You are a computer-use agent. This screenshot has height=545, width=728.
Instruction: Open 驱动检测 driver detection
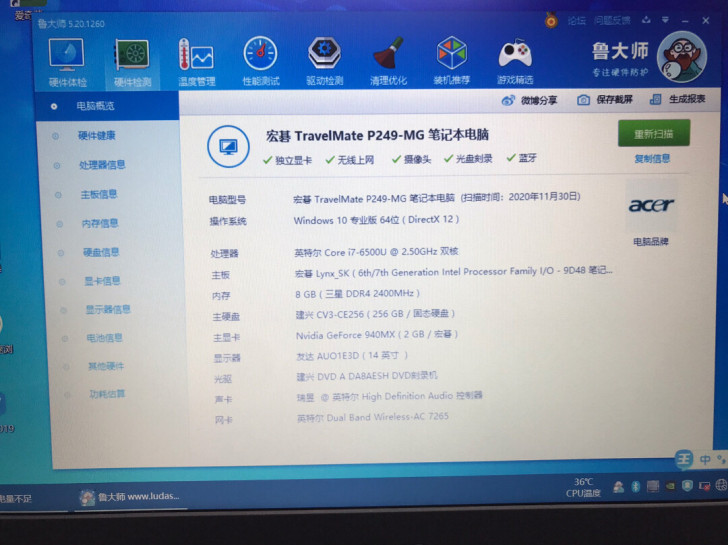[x=325, y=61]
